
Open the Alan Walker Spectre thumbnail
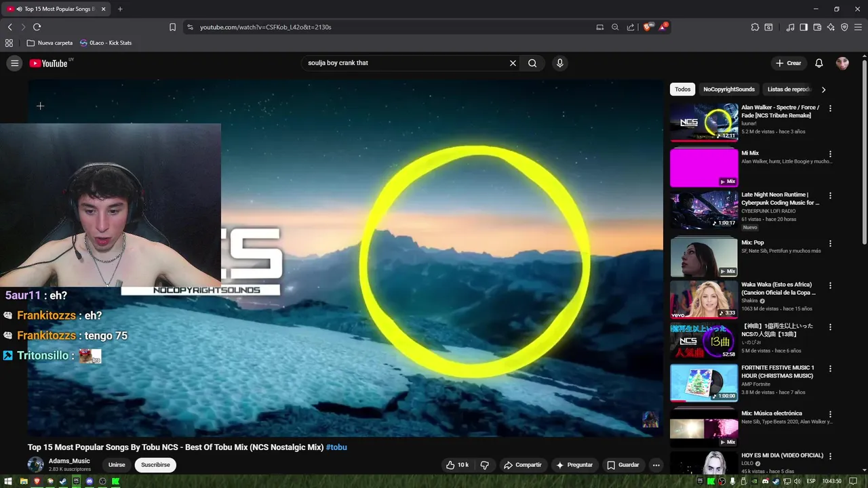click(704, 122)
